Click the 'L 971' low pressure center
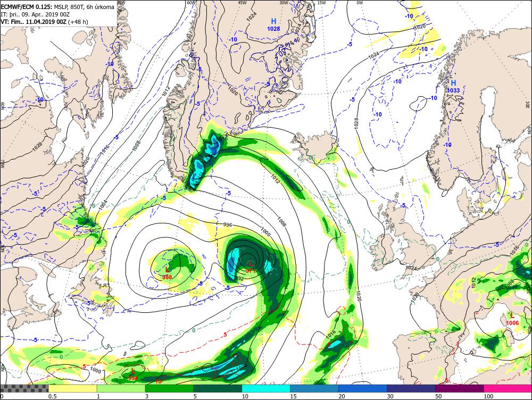 tap(251, 266)
